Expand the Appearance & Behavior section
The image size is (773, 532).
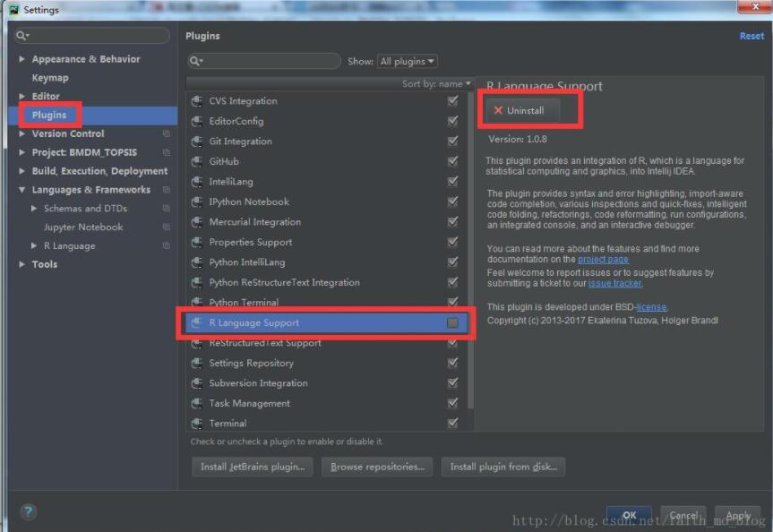pos(21,58)
